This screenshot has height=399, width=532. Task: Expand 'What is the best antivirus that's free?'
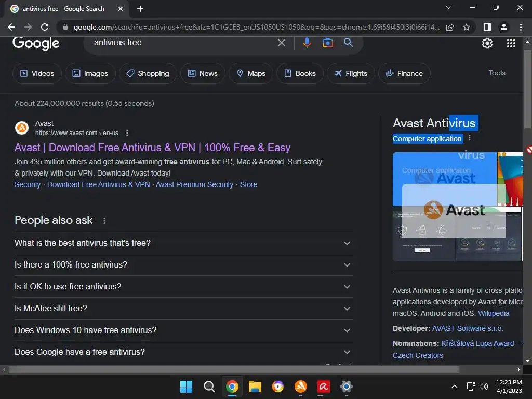coord(183,243)
